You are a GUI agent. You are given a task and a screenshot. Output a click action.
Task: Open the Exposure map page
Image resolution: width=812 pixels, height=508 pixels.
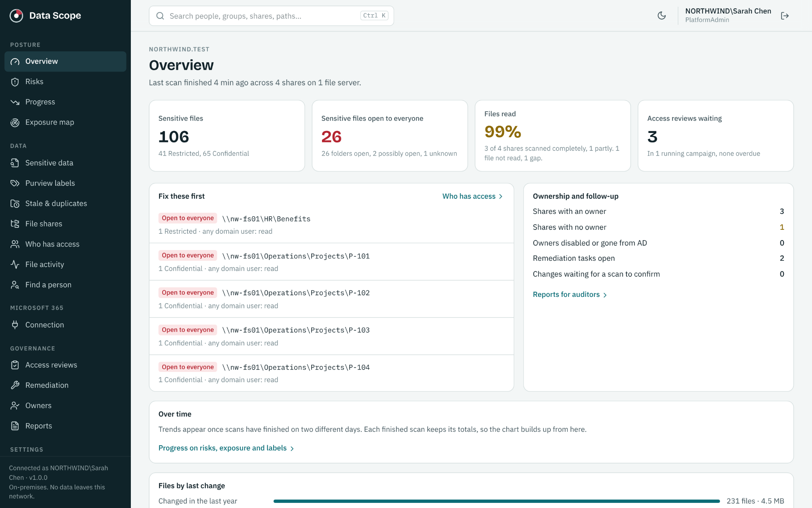[x=65, y=122]
